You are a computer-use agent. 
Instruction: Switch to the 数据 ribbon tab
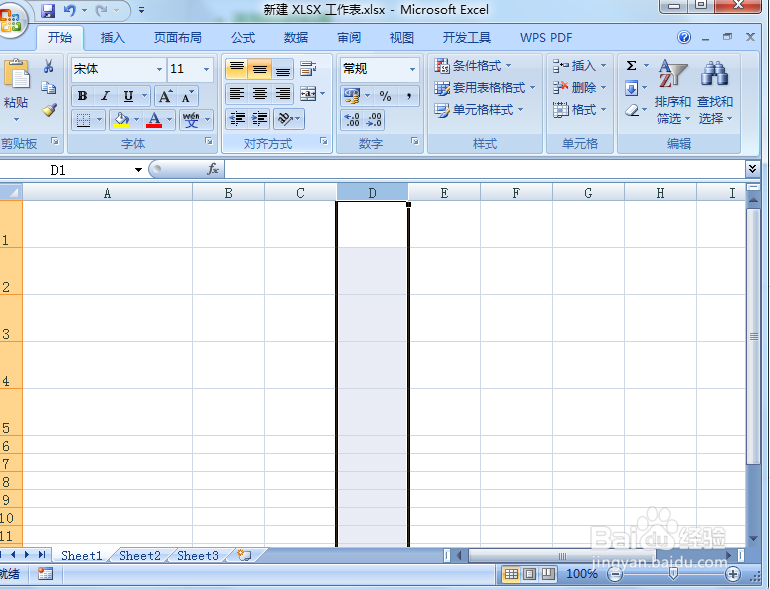[296, 37]
